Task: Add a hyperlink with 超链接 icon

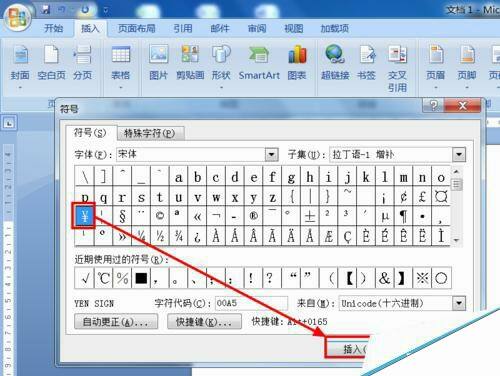Action: [x=335, y=63]
